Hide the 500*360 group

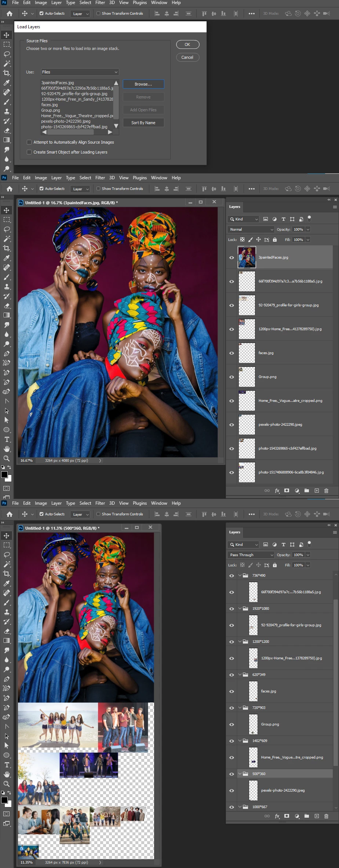(x=232, y=774)
